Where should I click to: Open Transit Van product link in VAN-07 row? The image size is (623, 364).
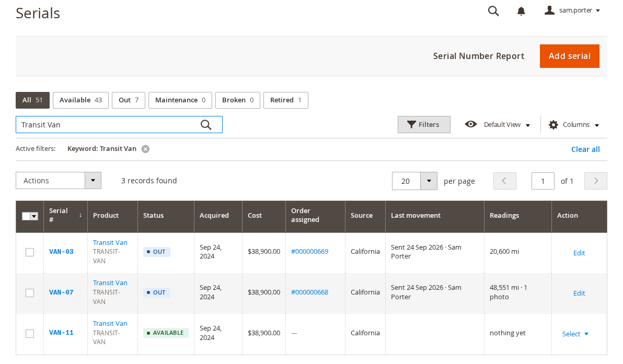coord(110,283)
